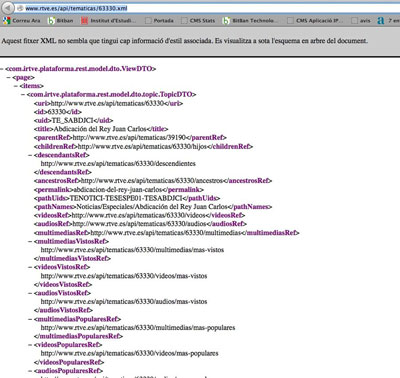Click the audiosRef line ending /63330/audios

(x=140, y=224)
